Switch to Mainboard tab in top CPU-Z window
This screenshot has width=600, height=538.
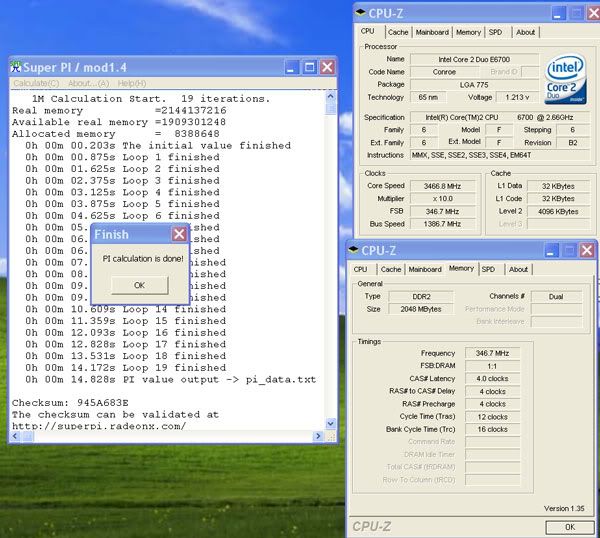pyautogui.click(x=432, y=32)
